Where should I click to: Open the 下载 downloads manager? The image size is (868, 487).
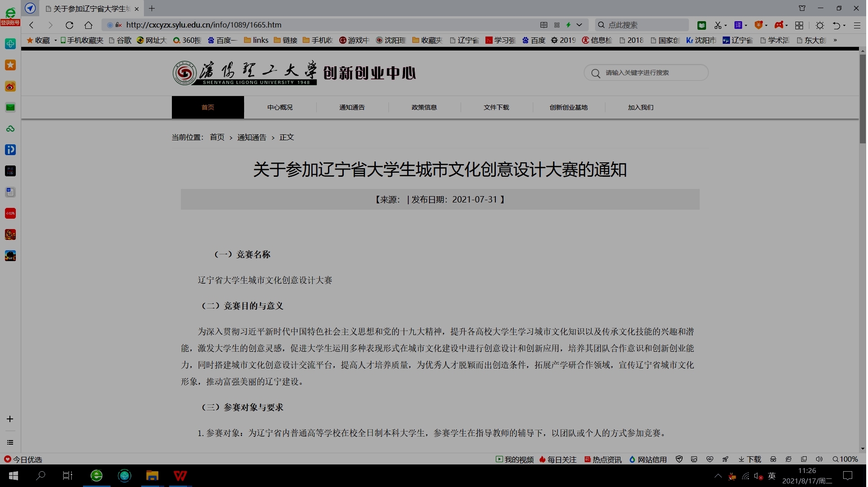click(750, 459)
